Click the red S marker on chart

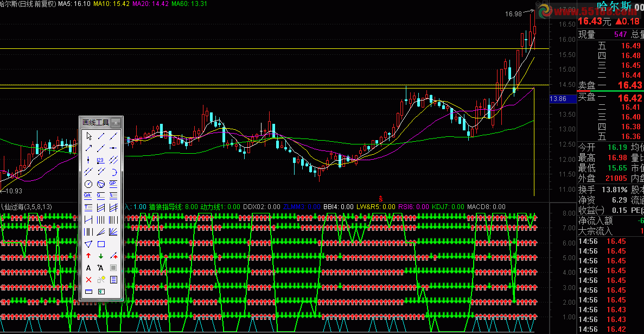[x=381, y=198]
